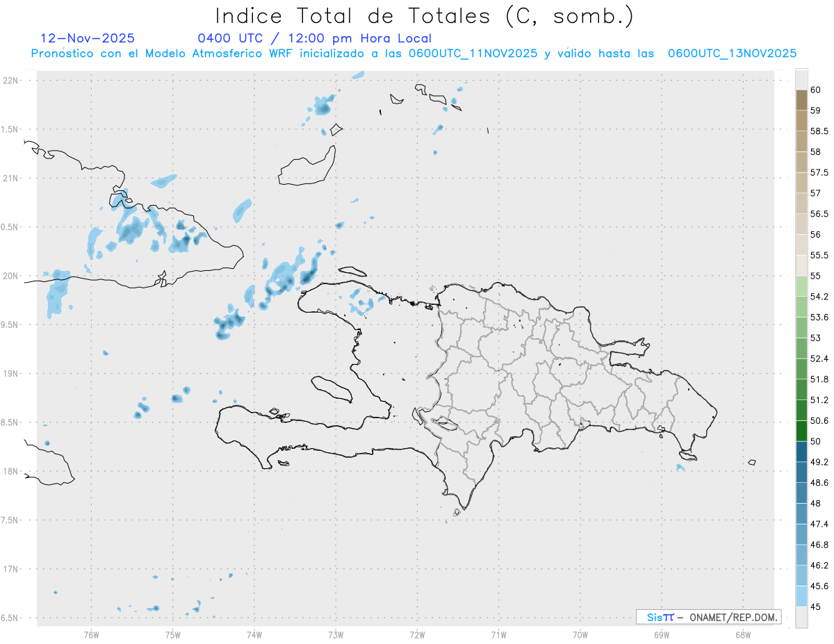Image resolution: width=834 pixels, height=644 pixels.
Task: Click the '53.6' colorbar label
Action: click(x=820, y=317)
